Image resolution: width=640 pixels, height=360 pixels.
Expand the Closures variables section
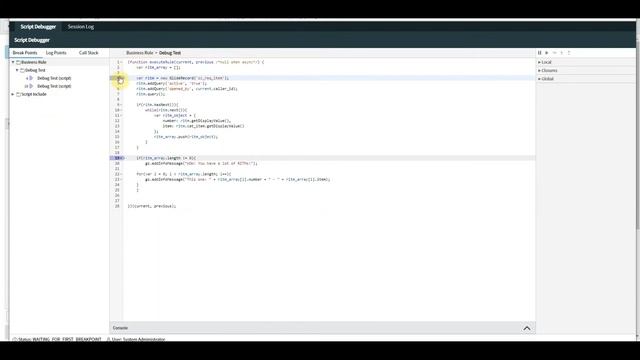click(540, 71)
